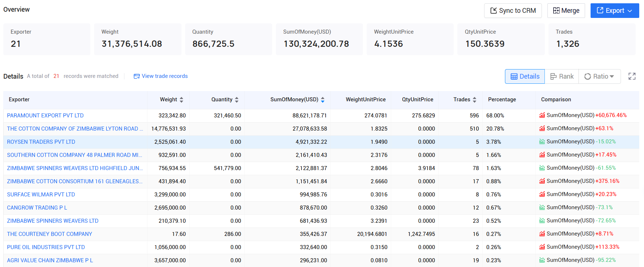Click the comparison chart icon in the +17.45% row
Screen dimensions: 644x267
(542, 155)
